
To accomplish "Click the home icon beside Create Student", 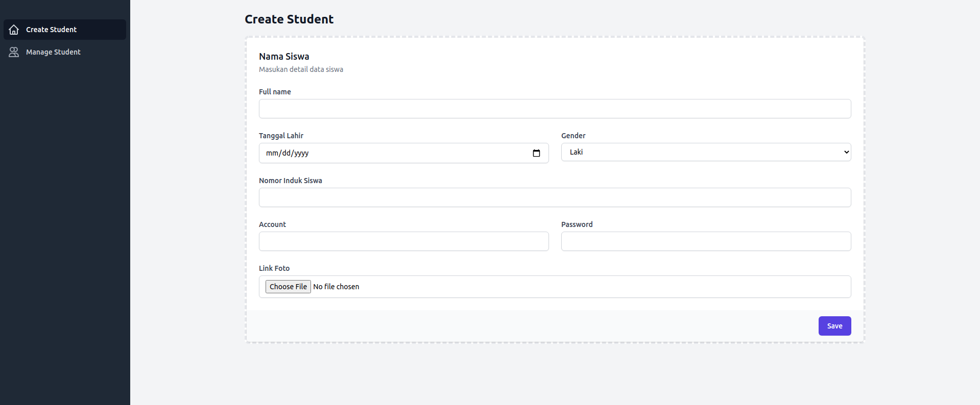I will (x=14, y=30).
